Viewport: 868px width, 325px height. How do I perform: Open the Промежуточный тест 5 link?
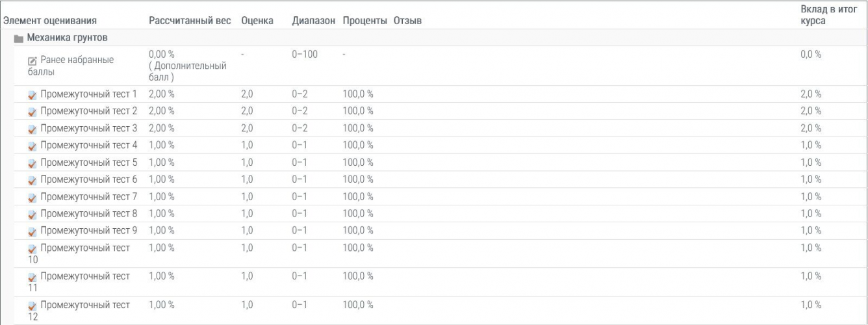tap(88, 162)
